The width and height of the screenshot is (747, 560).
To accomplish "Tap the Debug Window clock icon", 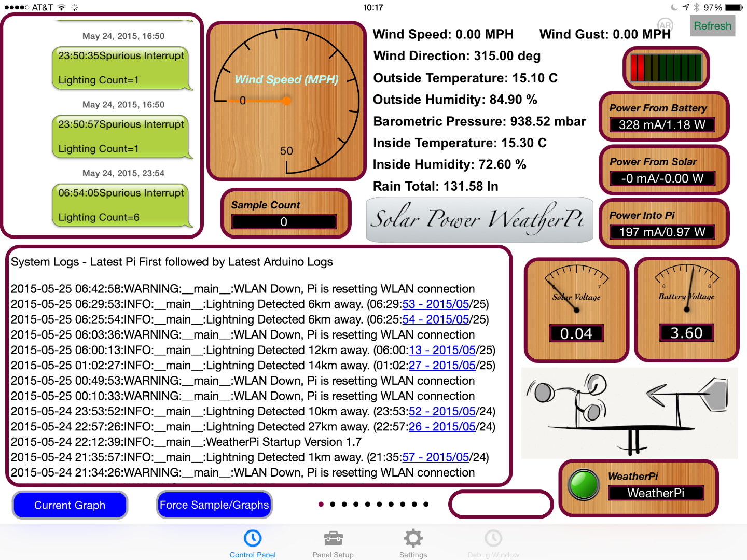I will [x=493, y=538].
